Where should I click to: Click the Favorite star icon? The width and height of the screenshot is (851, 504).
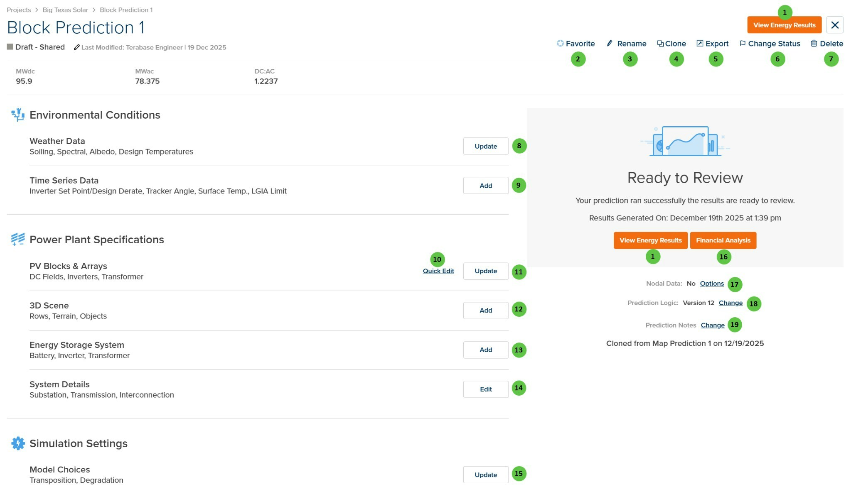(560, 43)
